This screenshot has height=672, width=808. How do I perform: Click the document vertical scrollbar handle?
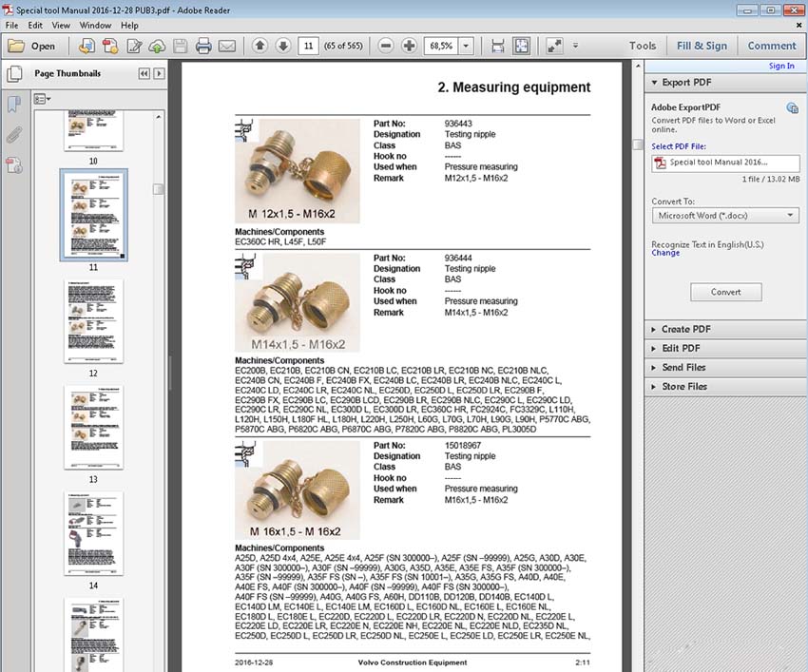point(638,144)
